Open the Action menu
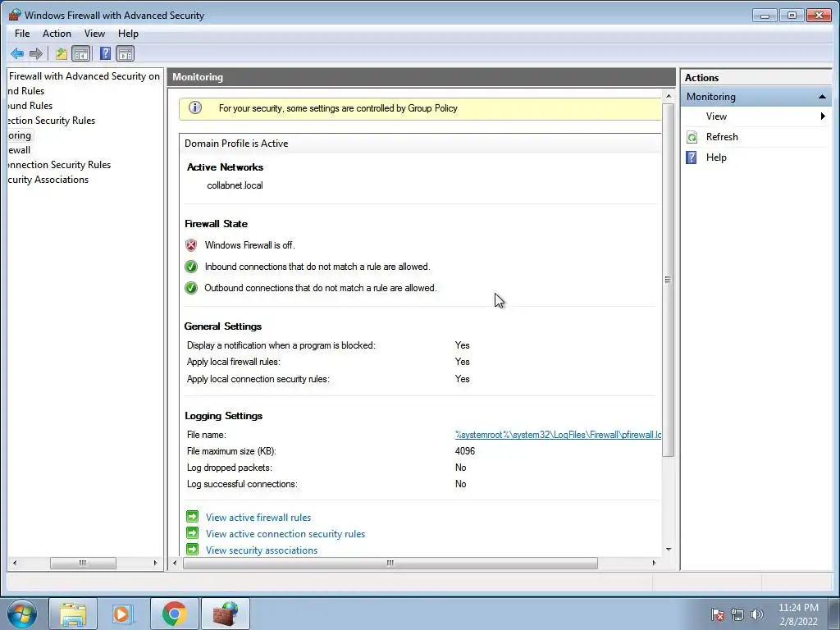Screen dimensions: 840x630 tap(57, 34)
